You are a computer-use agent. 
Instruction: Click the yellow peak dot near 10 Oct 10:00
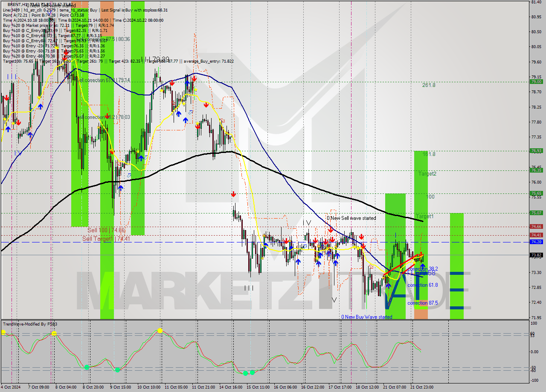coord(160,331)
